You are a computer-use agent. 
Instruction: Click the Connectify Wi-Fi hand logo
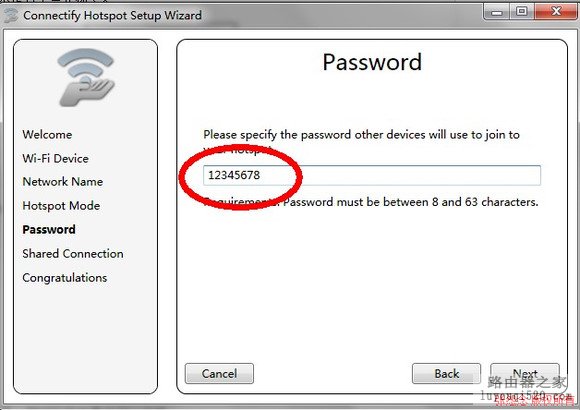(86, 78)
